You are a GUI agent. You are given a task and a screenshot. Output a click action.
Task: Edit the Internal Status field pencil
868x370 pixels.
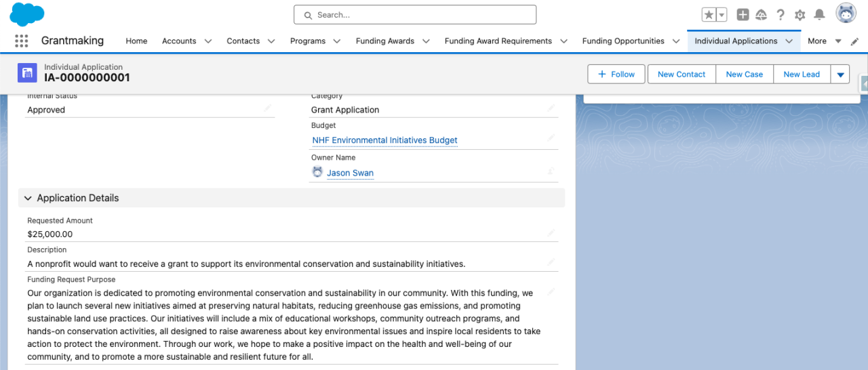click(x=267, y=108)
